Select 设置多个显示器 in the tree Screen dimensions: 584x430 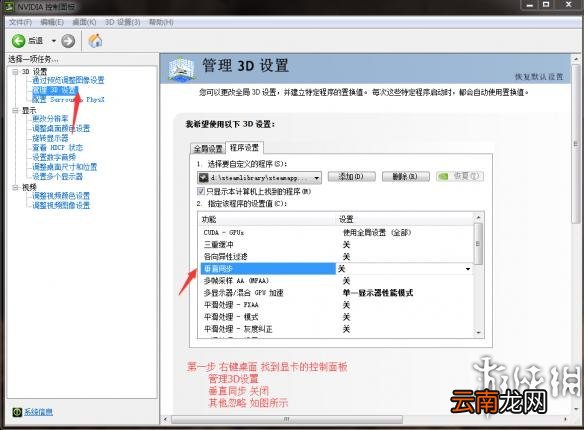tap(57, 176)
